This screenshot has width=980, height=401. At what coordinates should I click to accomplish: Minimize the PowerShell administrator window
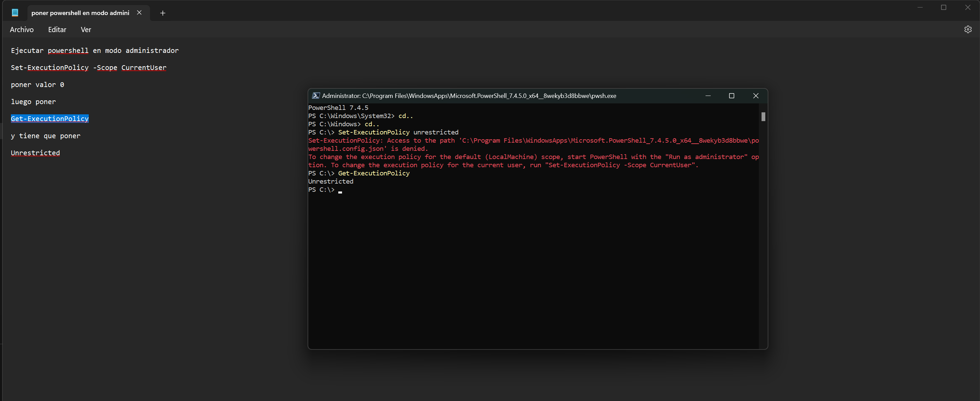pos(708,96)
